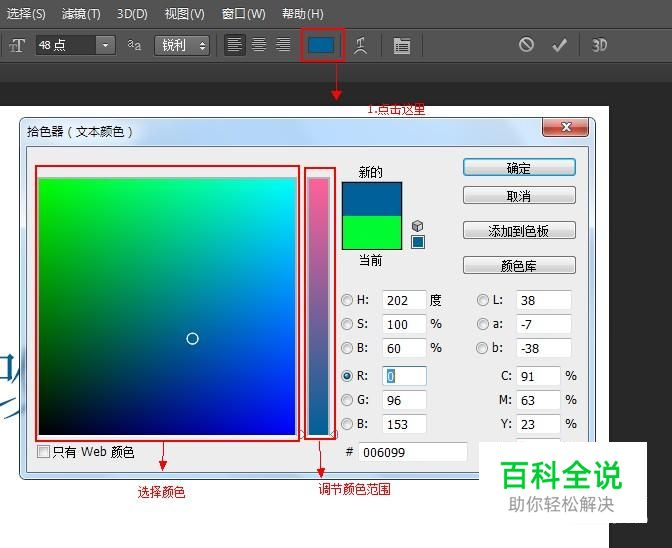This screenshot has height=548, width=672.
Task: Select the G green radio button
Action: [x=347, y=400]
